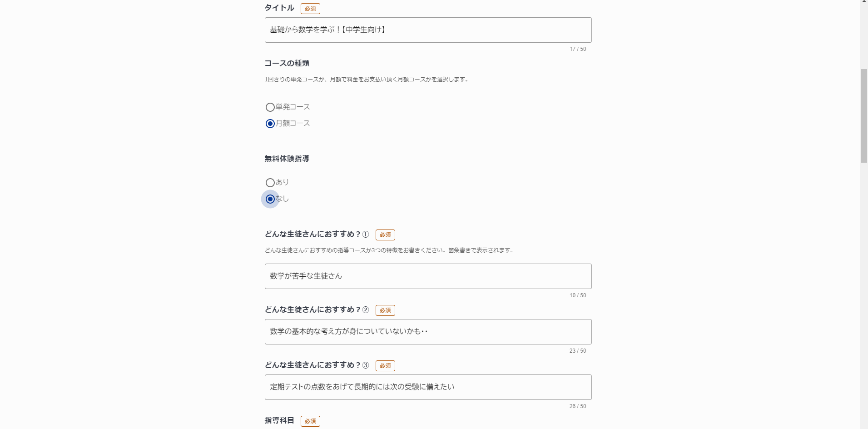Click the 必須 badge beside おすすめ③
This screenshot has height=429, width=868.
385,366
